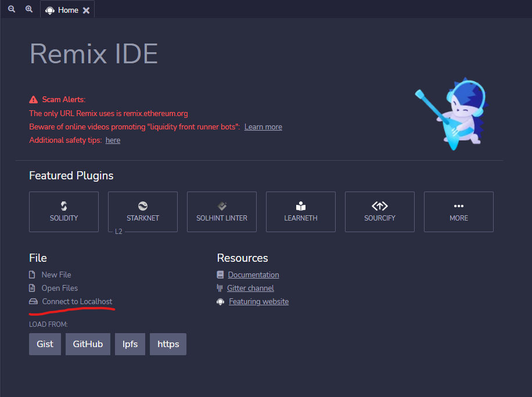Activate the StarkNet plugin
This screenshot has height=397, width=532.
tap(143, 212)
